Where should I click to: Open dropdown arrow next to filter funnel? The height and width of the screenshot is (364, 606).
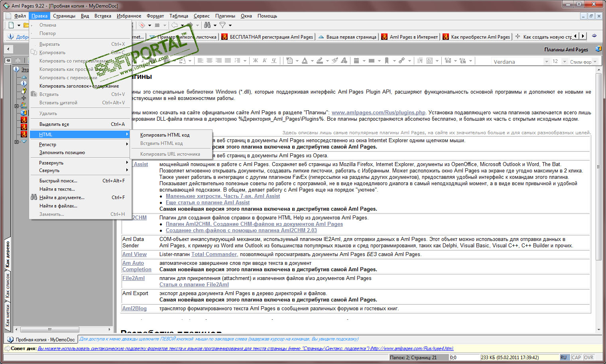[230, 25]
